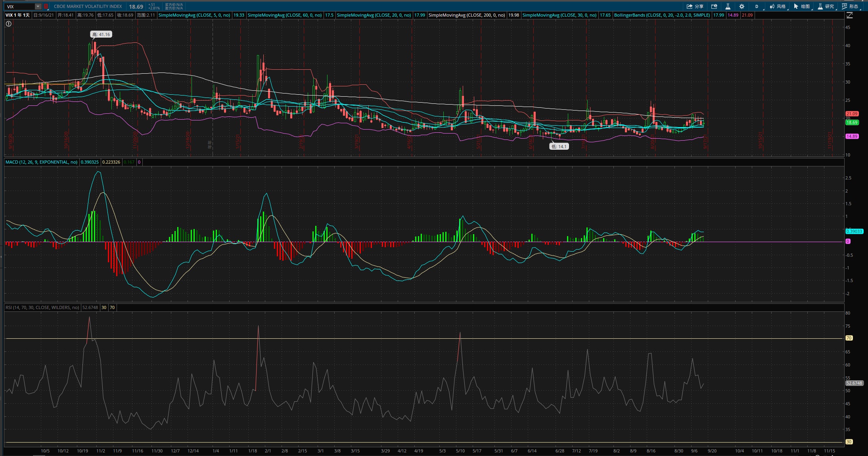Screen dimensions: 868x456
Task: Click the 30 oversold level axis bubble
Action: [849, 442]
